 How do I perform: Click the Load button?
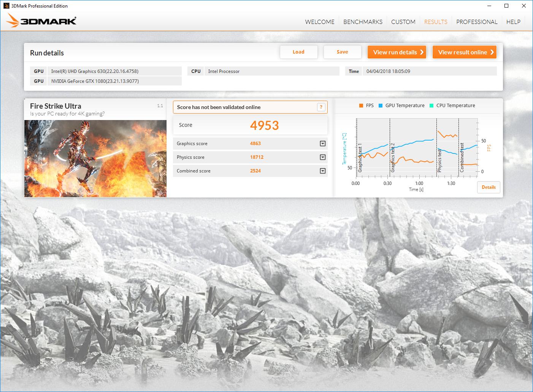pyautogui.click(x=299, y=52)
